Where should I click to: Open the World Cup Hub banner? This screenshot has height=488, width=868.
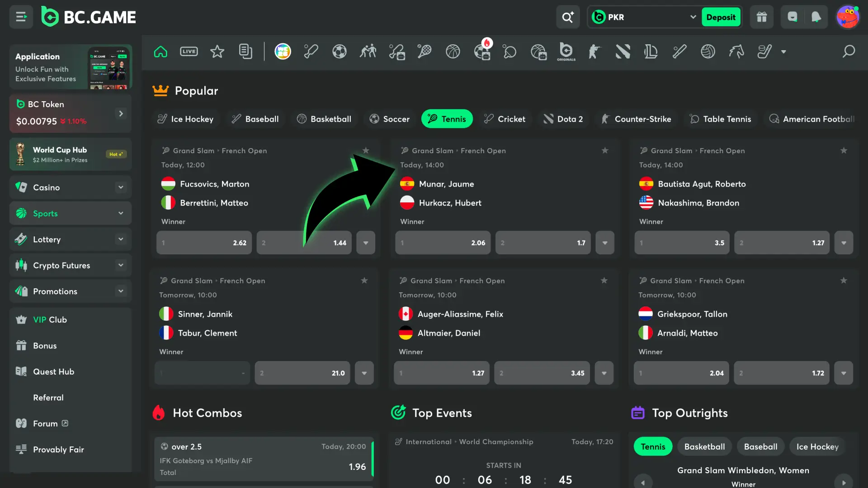tap(71, 155)
